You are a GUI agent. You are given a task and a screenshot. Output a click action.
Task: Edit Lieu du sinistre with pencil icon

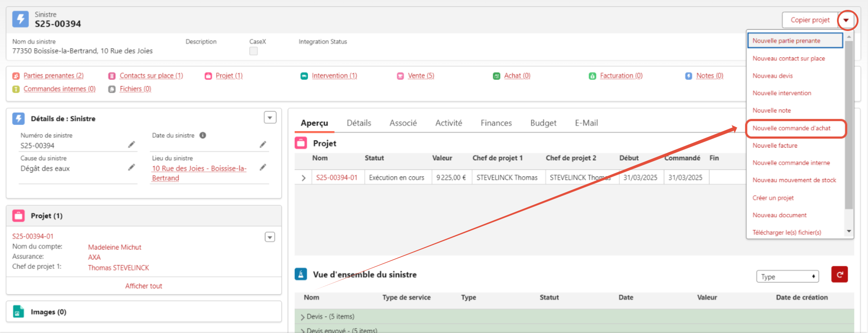click(x=263, y=167)
